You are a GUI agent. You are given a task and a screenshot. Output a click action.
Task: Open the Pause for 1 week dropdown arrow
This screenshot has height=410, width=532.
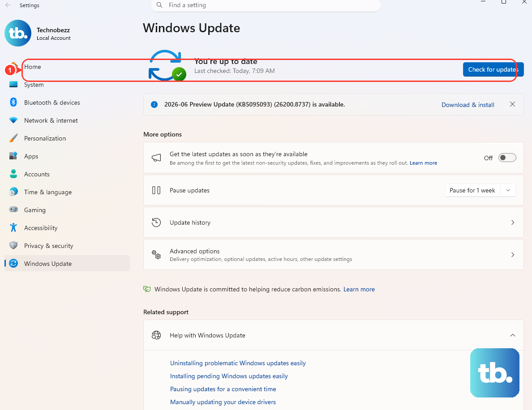tap(508, 190)
